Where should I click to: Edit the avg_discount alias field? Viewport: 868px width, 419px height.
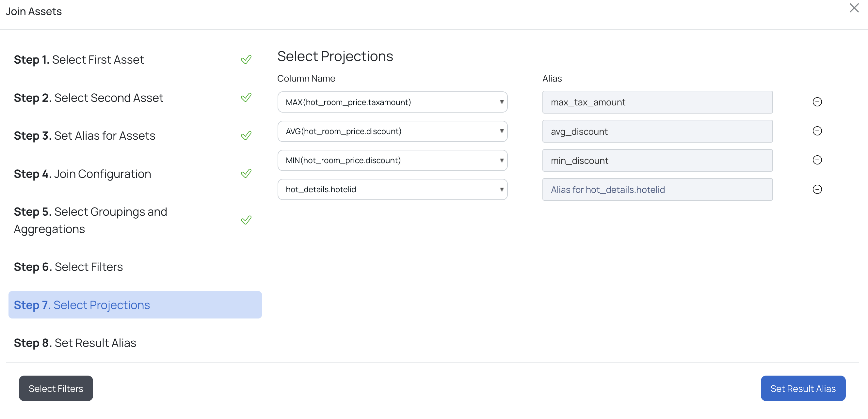coord(657,132)
